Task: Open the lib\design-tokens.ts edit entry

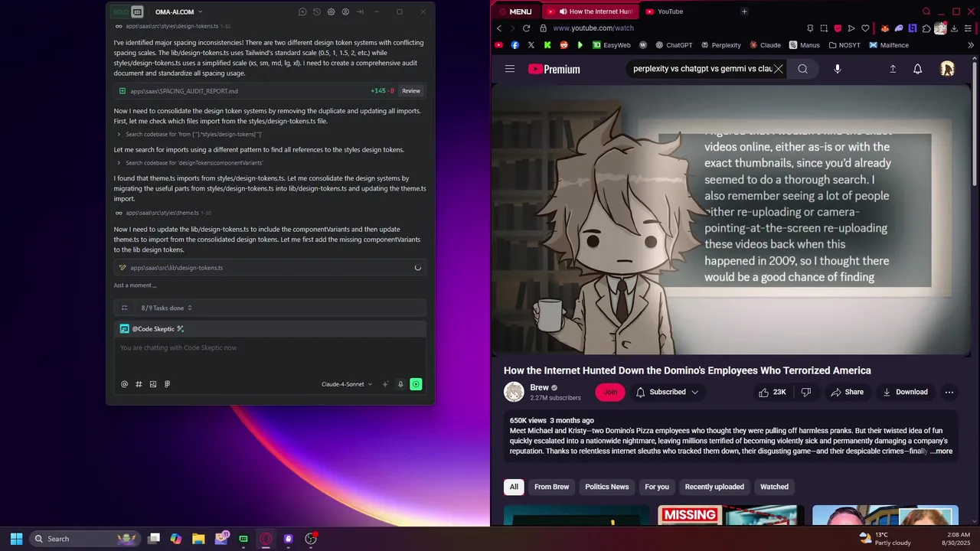Action: coord(269,268)
